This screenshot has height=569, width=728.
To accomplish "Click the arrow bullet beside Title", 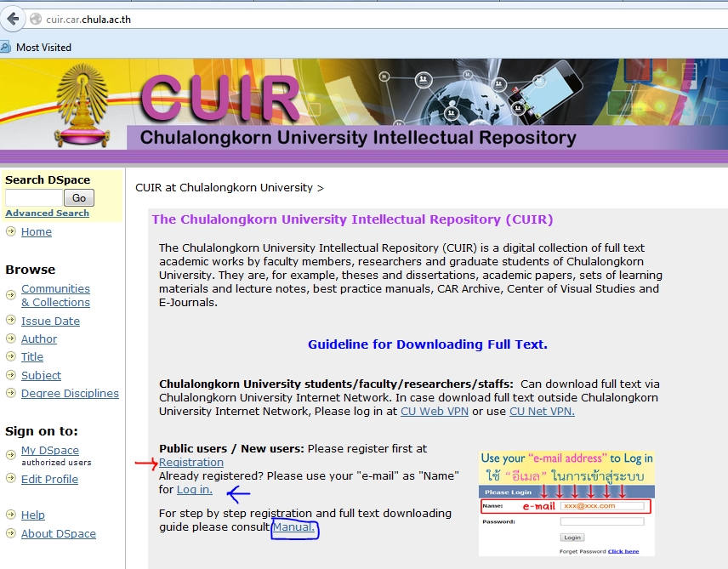I will [x=11, y=356].
